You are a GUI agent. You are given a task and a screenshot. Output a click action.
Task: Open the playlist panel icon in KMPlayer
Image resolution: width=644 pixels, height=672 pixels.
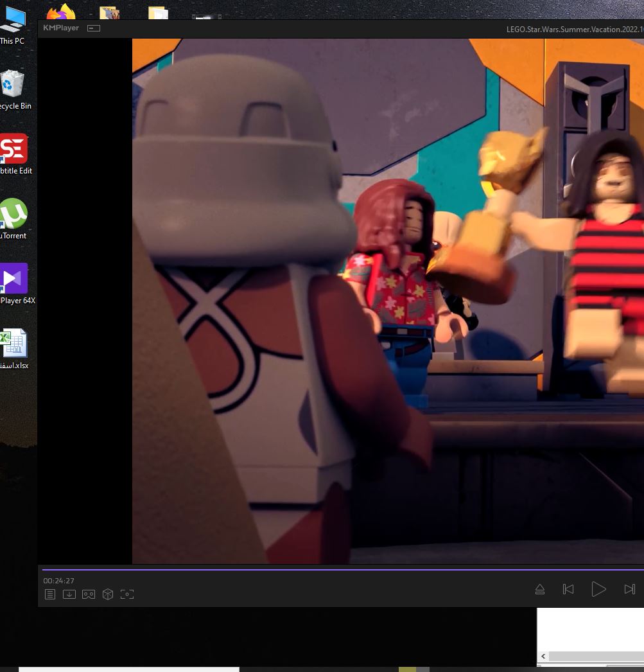[x=50, y=594]
